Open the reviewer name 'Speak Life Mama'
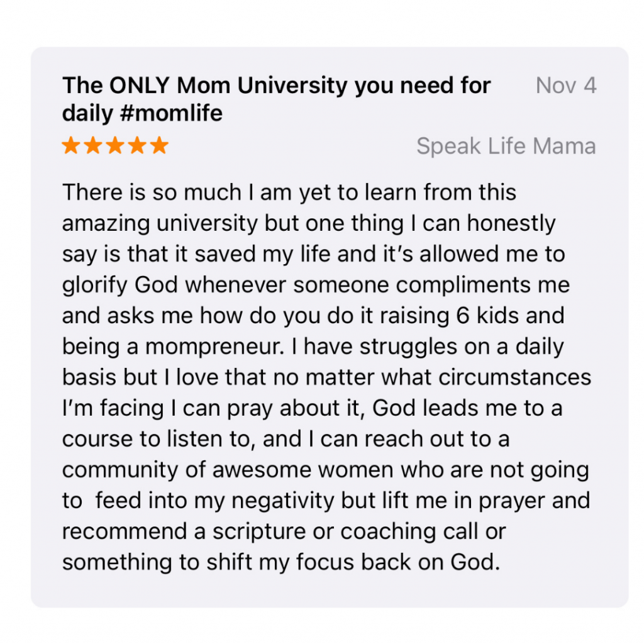Screen dimensions: 644x644 [506, 146]
